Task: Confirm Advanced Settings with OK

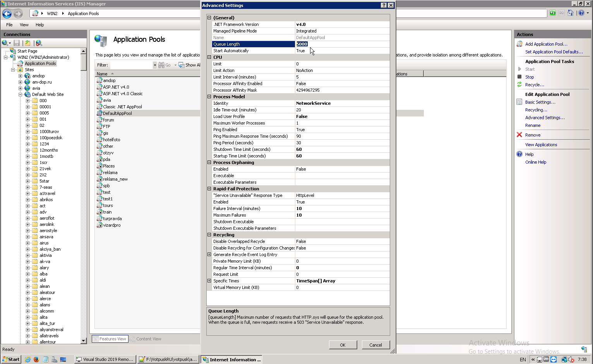Action: [x=343, y=345]
